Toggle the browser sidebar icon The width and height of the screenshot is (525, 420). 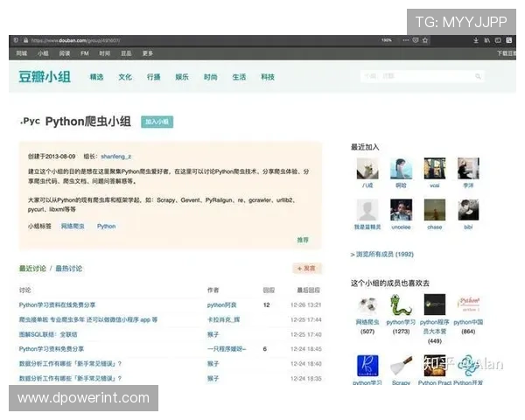pos(498,40)
